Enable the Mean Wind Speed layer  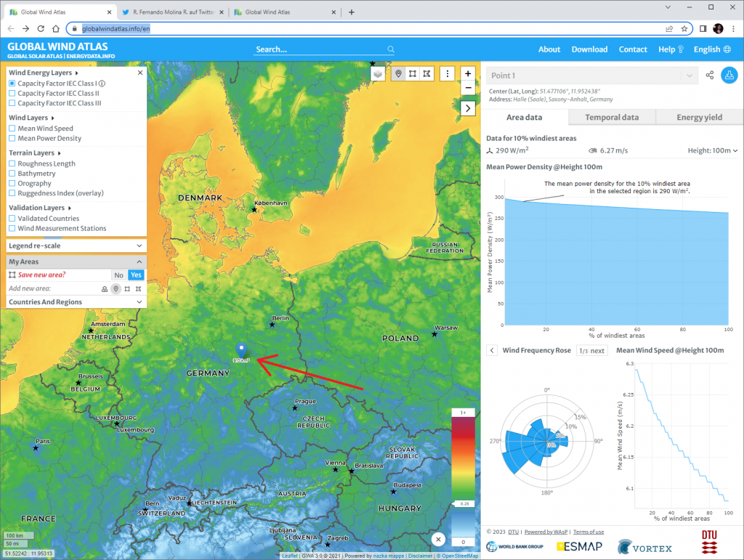click(10, 128)
